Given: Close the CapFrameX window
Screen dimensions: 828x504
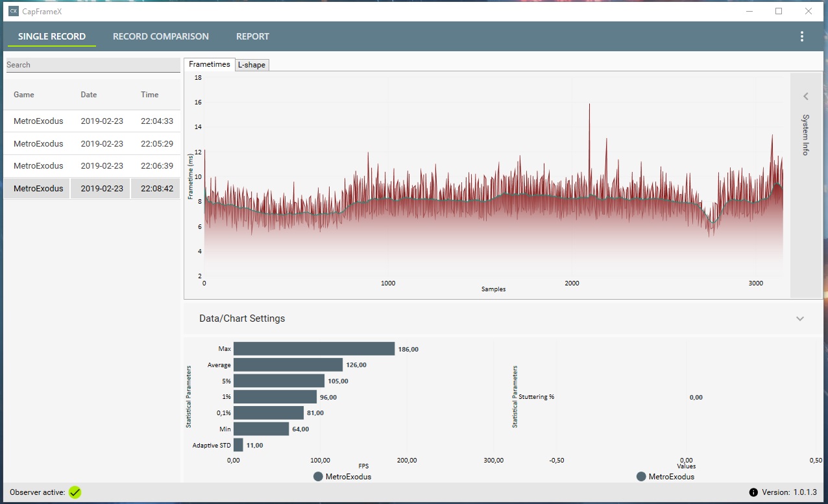Looking at the screenshot, I should click(809, 11).
